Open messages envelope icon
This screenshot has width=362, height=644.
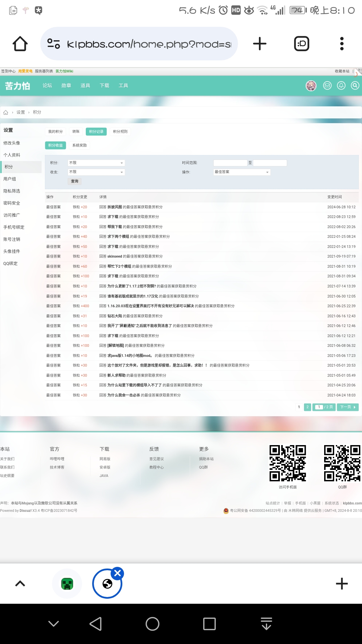[x=327, y=86]
